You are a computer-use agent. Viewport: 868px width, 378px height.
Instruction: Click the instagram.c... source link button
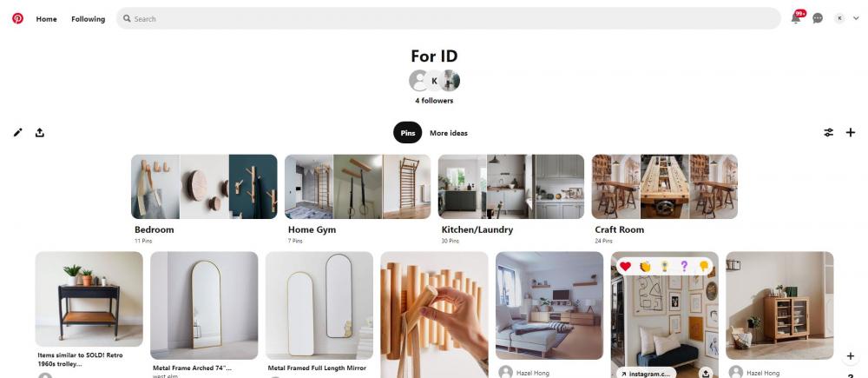(646, 374)
